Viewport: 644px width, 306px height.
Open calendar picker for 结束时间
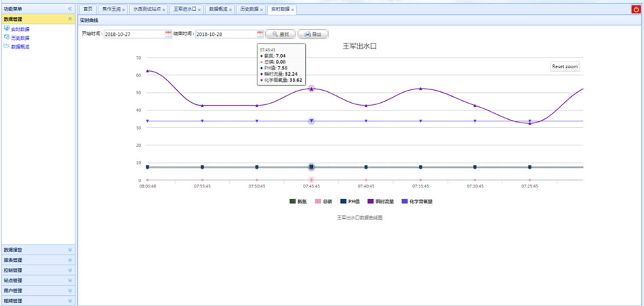(x=260, y=33)
